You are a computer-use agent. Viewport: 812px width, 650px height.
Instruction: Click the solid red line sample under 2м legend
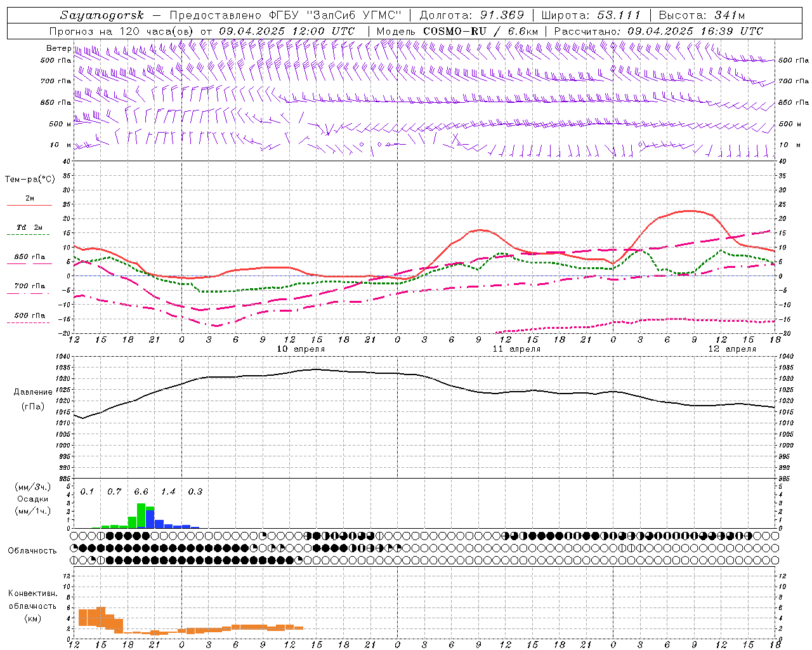click(29, 206)
